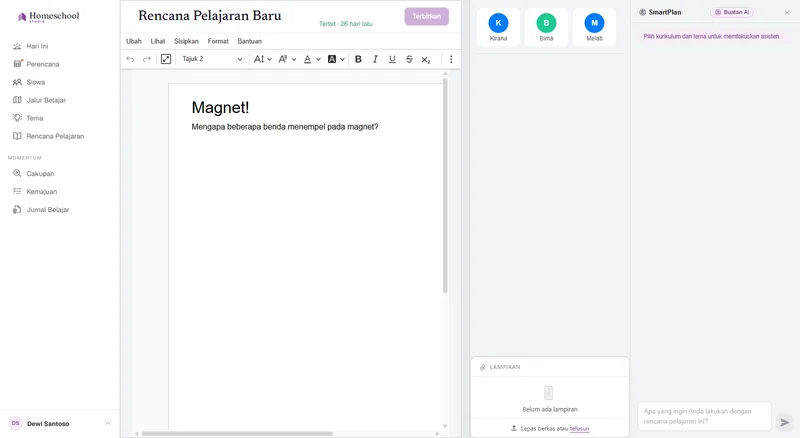Toggle subscript formatting
This screenshot has height=438, width=800.
426,59
